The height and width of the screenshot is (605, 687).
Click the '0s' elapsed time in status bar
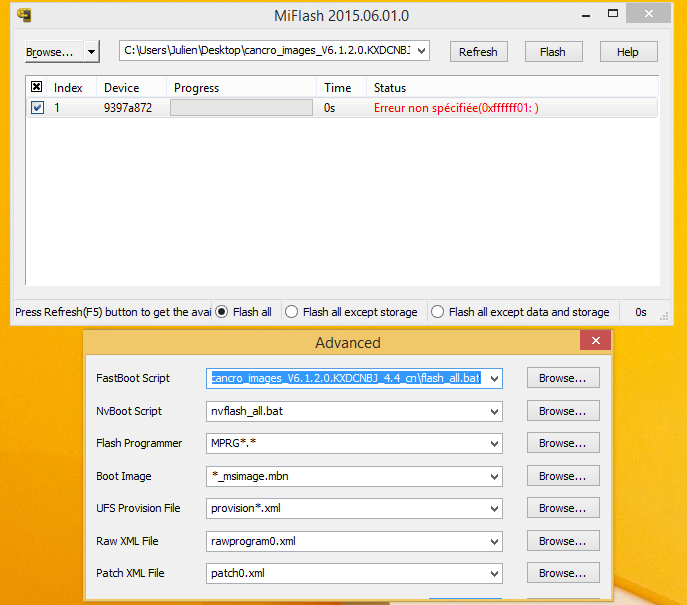(641, 312)
